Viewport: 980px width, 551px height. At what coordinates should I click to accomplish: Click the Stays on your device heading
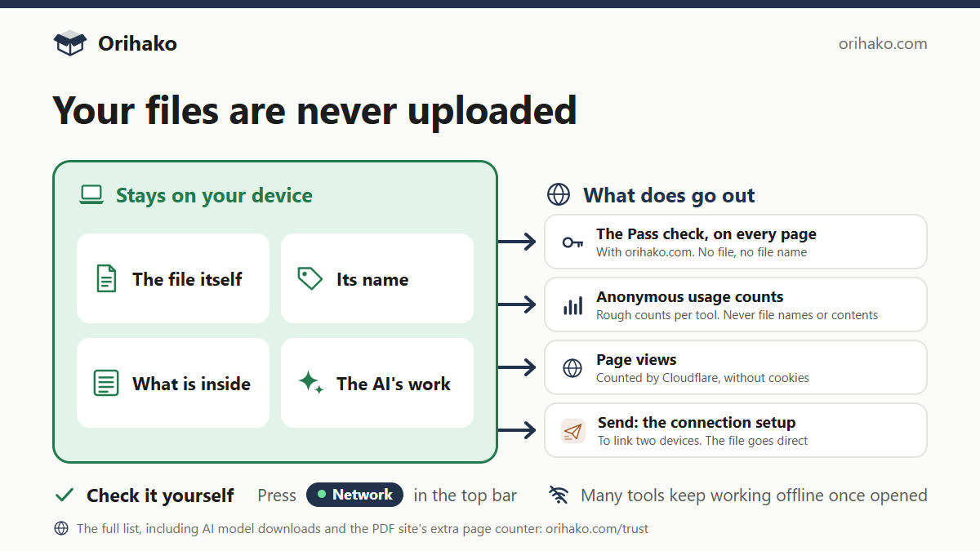[x=214, y=195]
